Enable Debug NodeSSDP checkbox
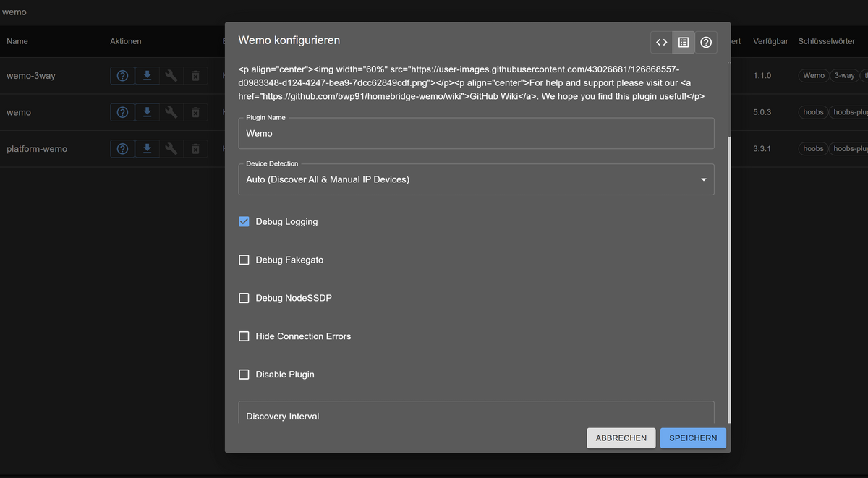868x478 pixels. 244,298
